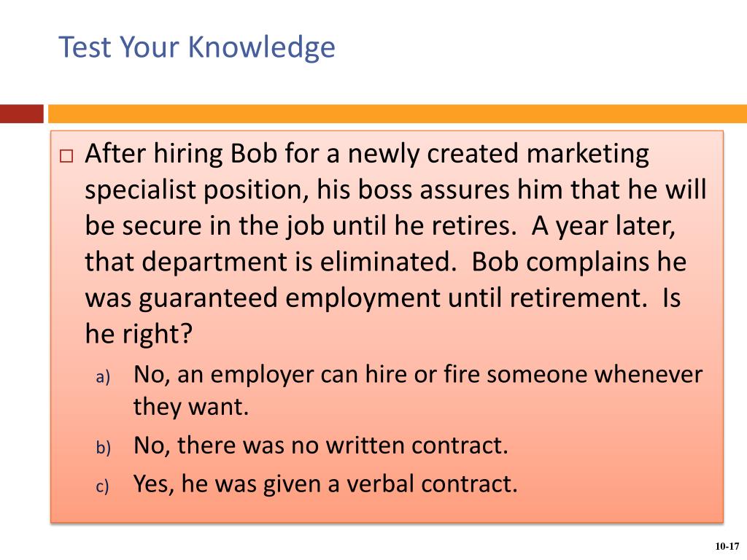Screen dimensions: 747x560
Task: Select the square bullet before 'After hiring Bob'
Action: tap(66, 156)
